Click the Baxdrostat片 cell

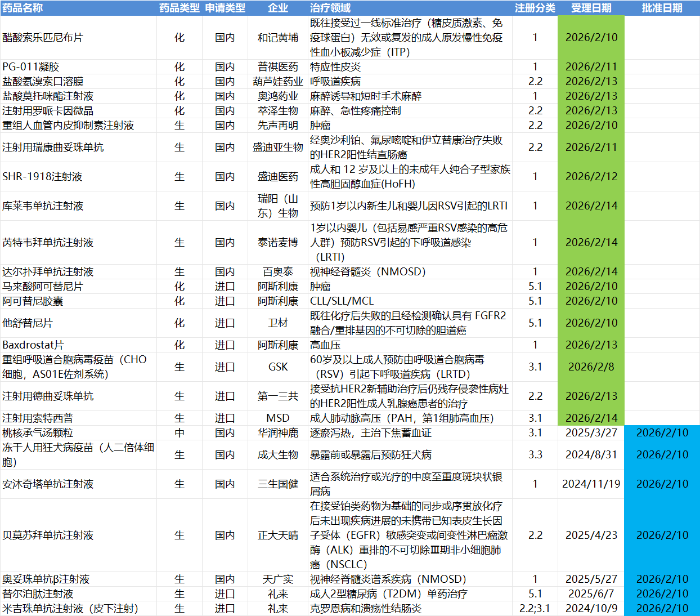click(x=33, y=345)
